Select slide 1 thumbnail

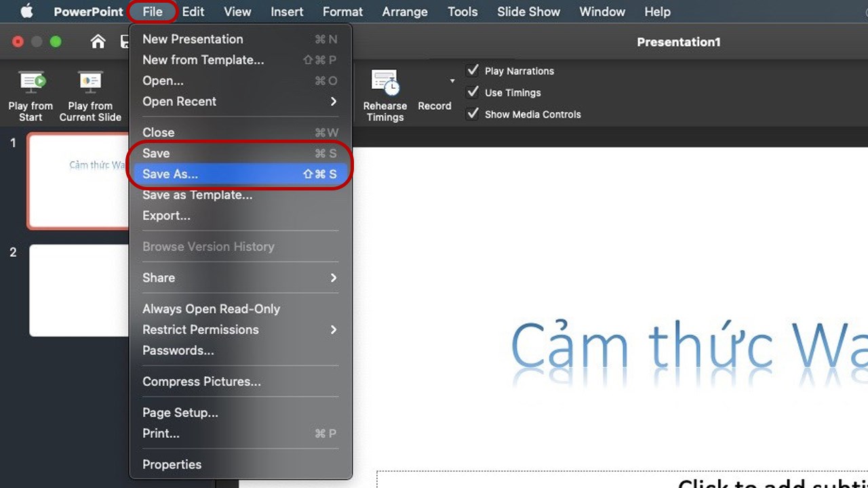(78, 181)
